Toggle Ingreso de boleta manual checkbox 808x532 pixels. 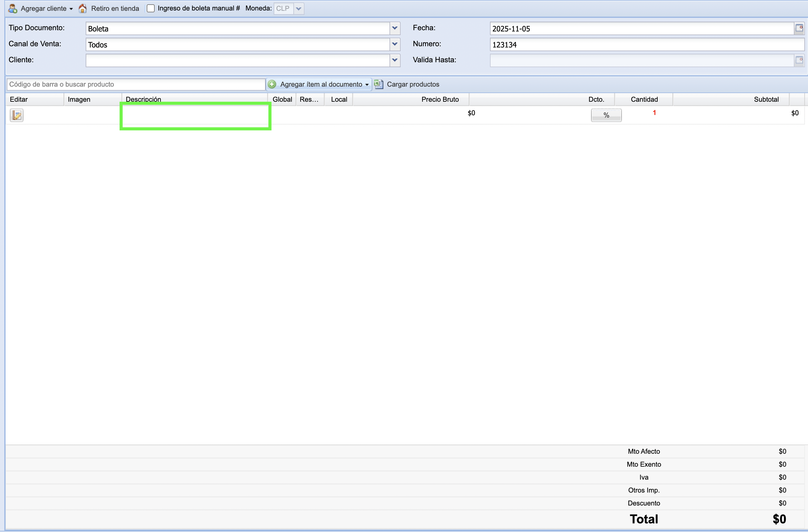[x=151, y=9]
